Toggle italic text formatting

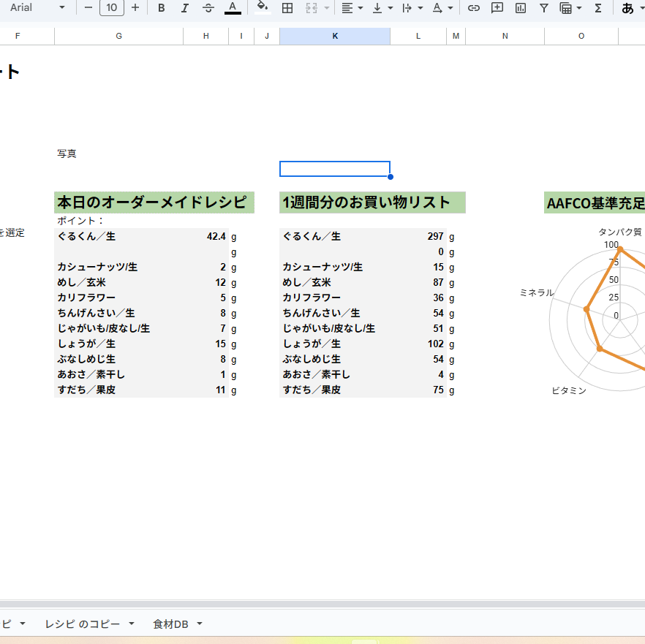click(184, 8)
